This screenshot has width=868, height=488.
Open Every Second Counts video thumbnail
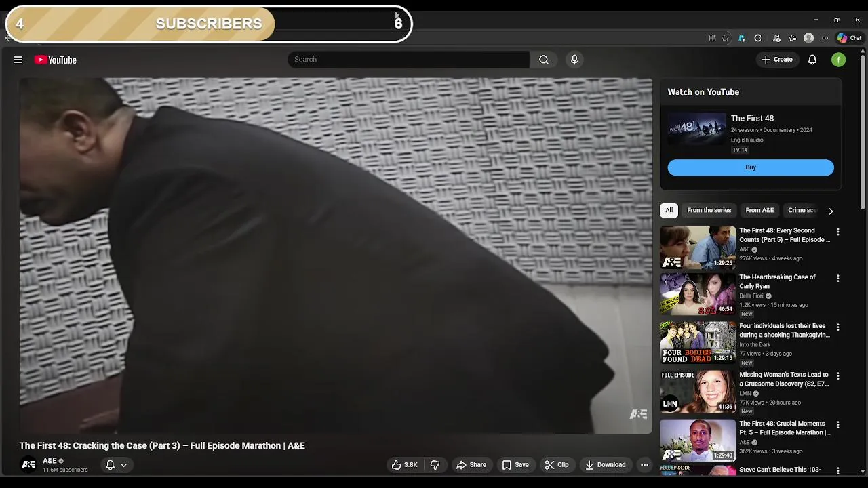698,247
